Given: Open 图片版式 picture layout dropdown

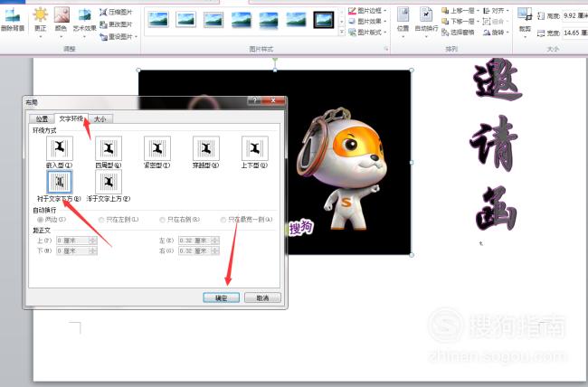Looking at the screenshot, I should click(x=367, y=33).
